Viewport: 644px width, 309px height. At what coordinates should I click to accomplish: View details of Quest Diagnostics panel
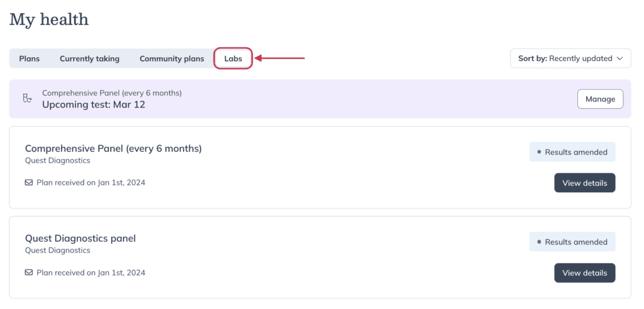pos(585,273)
